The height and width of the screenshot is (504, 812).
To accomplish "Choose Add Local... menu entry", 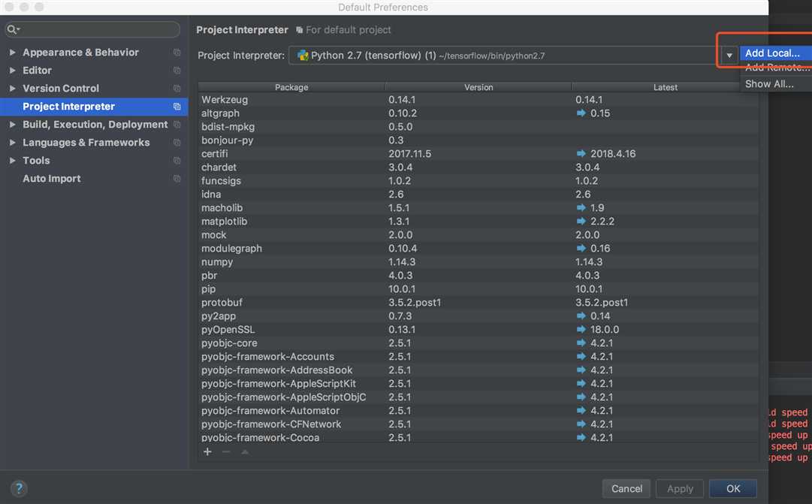I will (775, 53).
